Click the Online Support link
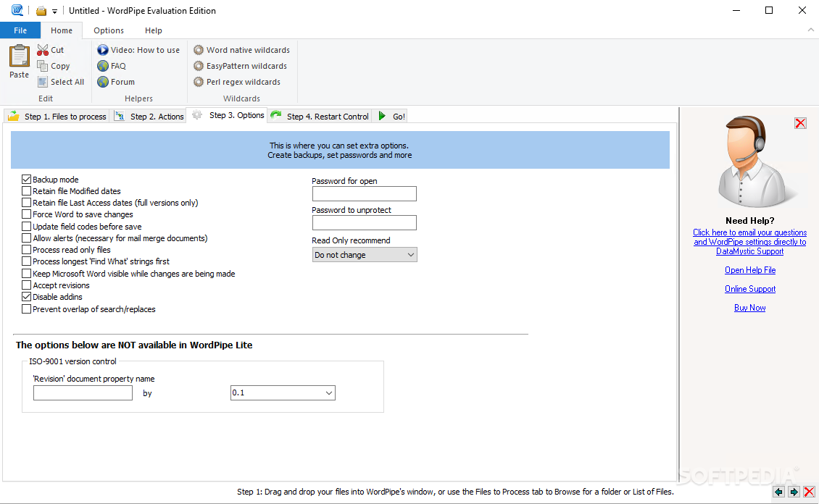The width and height of the screenshot is (819, 504). click(750, 288)
